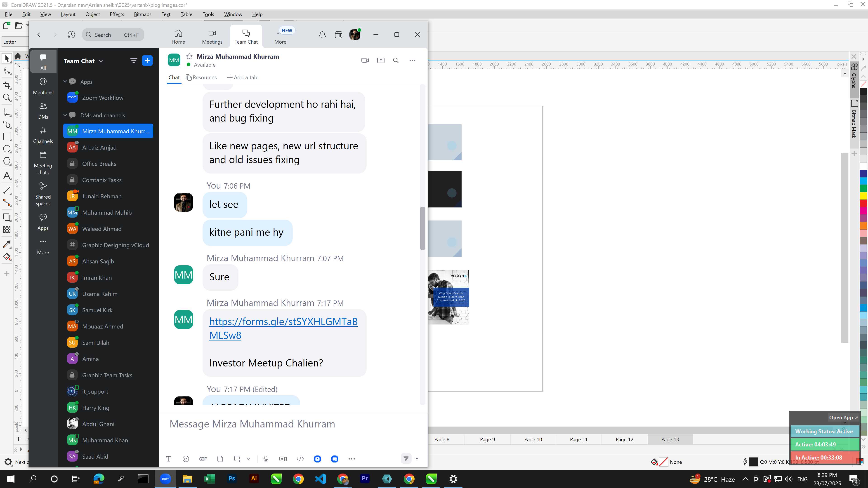Open the Graphic Designing vCloud channel

108,245
